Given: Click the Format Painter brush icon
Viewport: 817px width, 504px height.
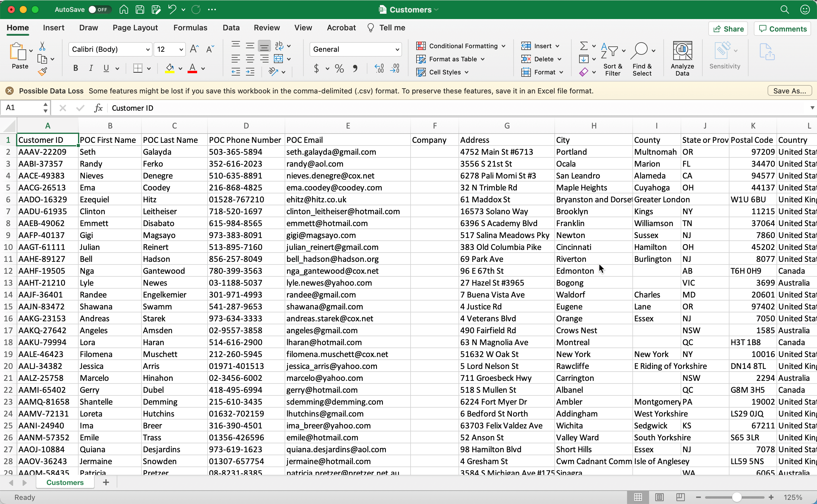Looking at the screenshot, I should [x=42, y=72].
